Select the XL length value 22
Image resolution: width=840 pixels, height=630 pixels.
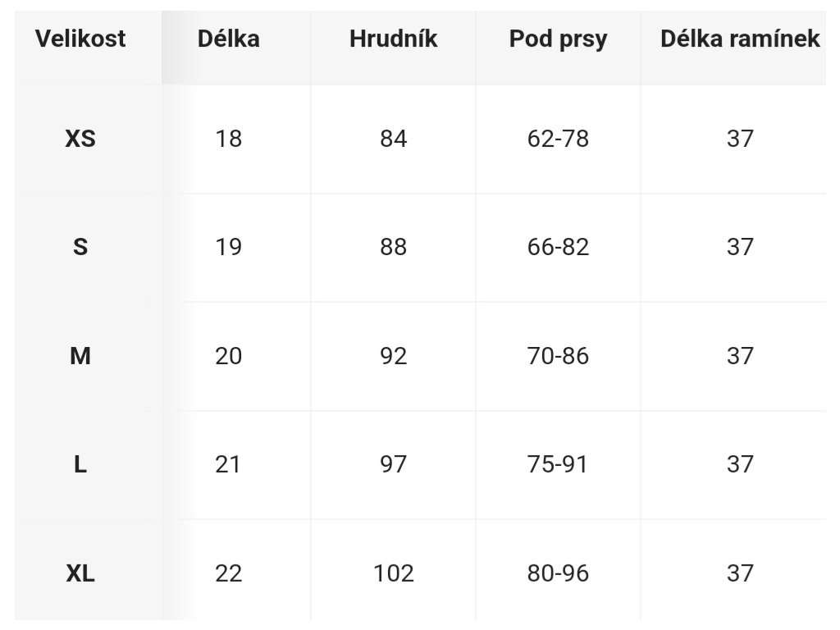click(x=229, y=573)
